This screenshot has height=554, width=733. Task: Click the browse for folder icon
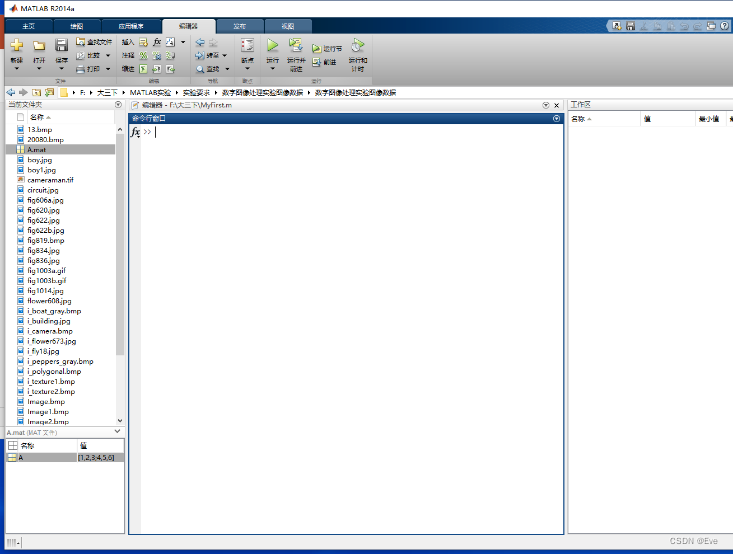[x=49, y=93]
